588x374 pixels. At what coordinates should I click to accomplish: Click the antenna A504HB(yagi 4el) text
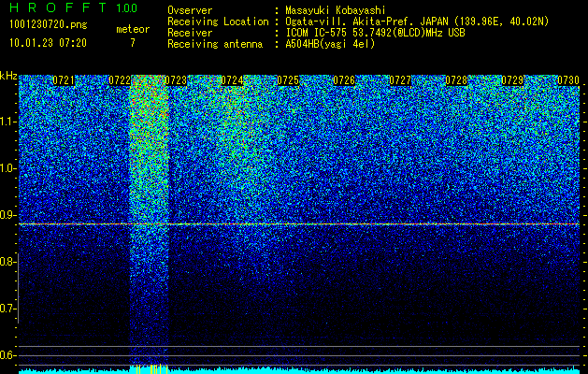point(330,44)
